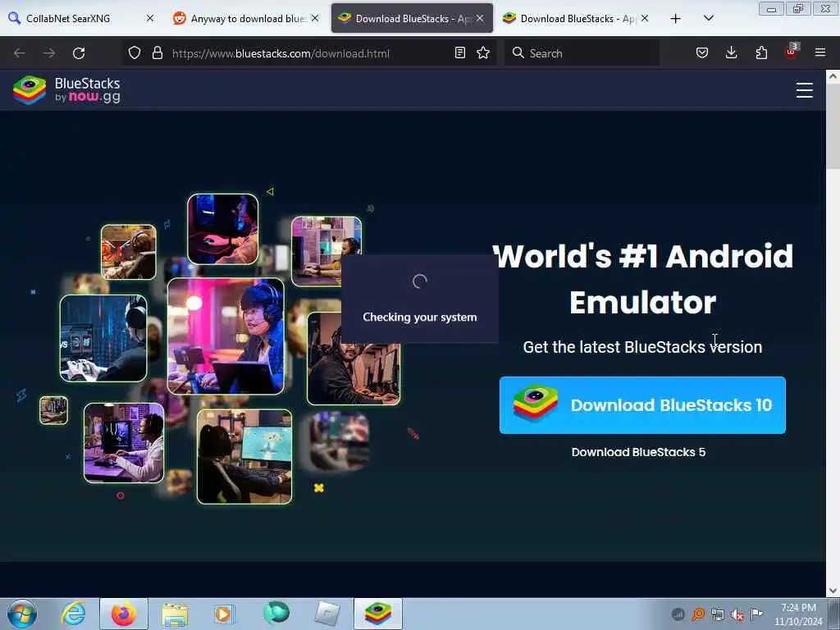Click the bluestacks.com URL address field
The width and height of the screenshot is (840, 630).
(308, 53)
